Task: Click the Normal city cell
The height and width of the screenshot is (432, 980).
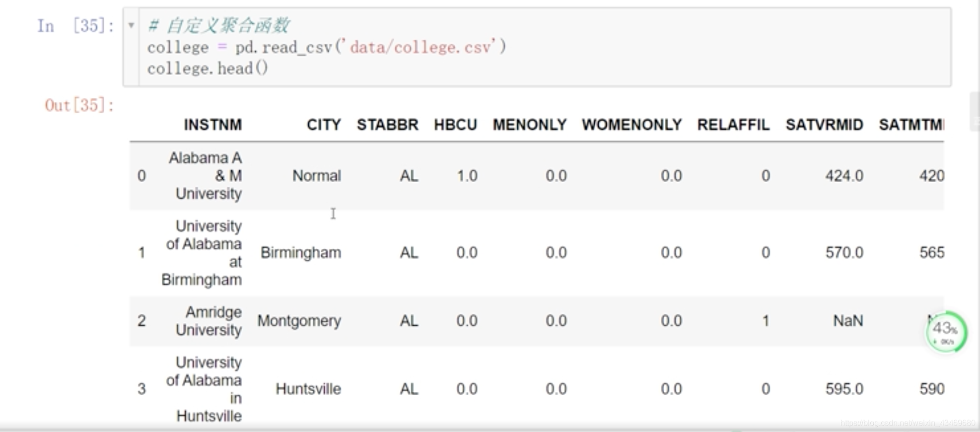Action: coord(316,176)
